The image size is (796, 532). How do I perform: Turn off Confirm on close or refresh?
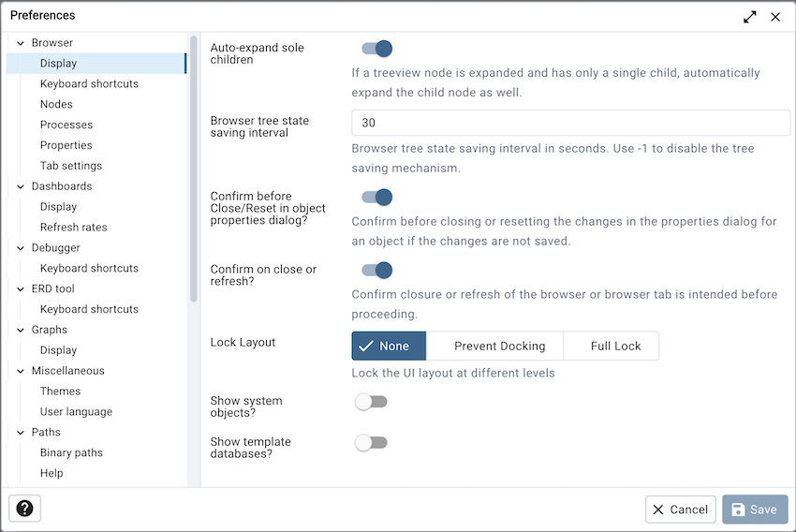[x=376, y=271]
